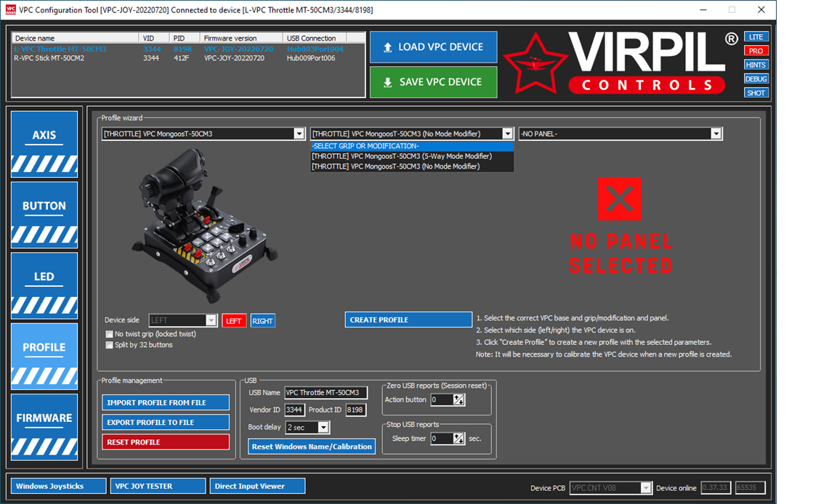Switch to PRO mode
The width and height of the screenshot is (837, 504).
756,51
